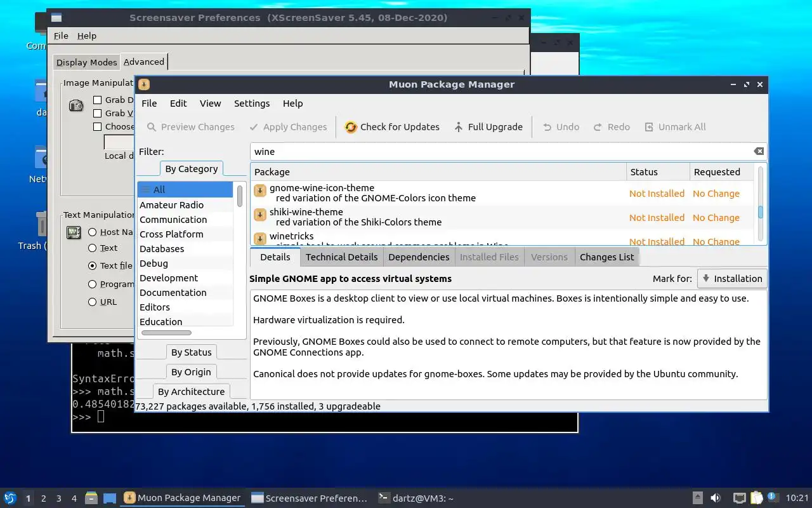Open the file manager from the taskbar
The width and height of the screenshot is (812, 508).
click(91, 498)
